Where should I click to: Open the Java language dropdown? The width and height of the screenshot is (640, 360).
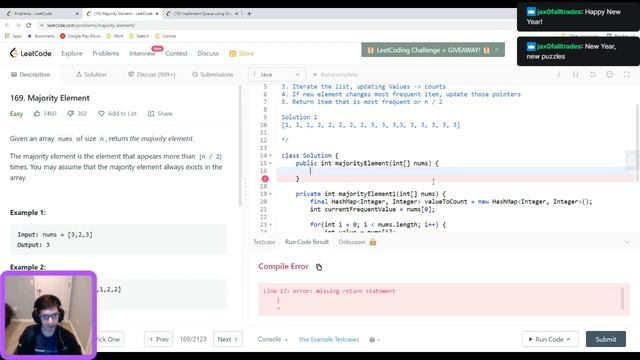(276, 75)
